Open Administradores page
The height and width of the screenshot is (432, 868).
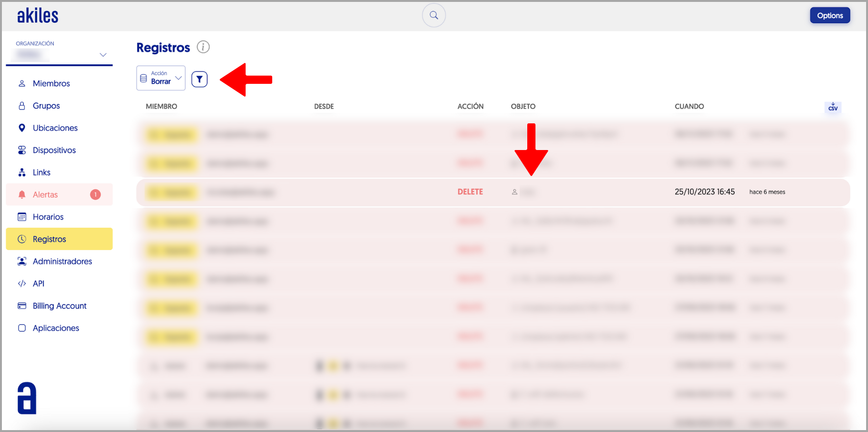pyautogui.click(x=62, y=261)
